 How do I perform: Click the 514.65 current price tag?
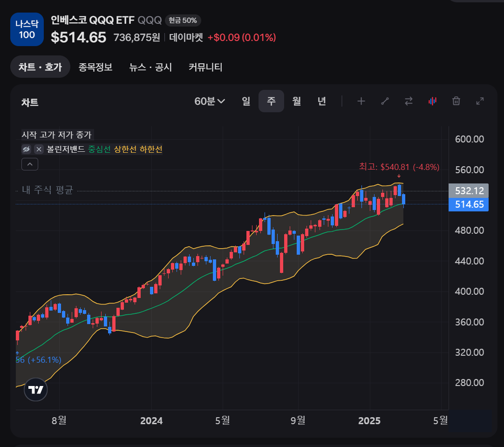(469, 204)
